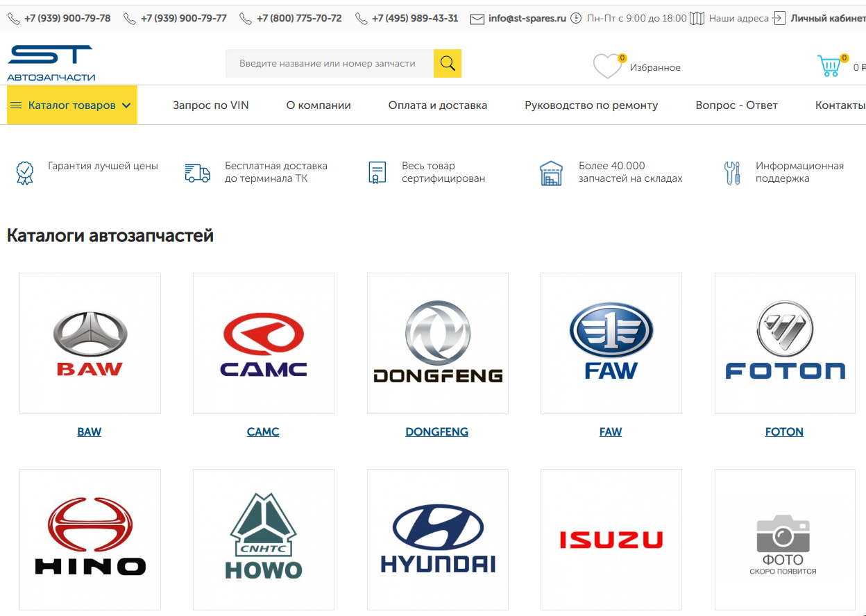Screen dimensions: 866x616
Task: Open the HYUNDAI logo tile
Action: click(438, 540)
